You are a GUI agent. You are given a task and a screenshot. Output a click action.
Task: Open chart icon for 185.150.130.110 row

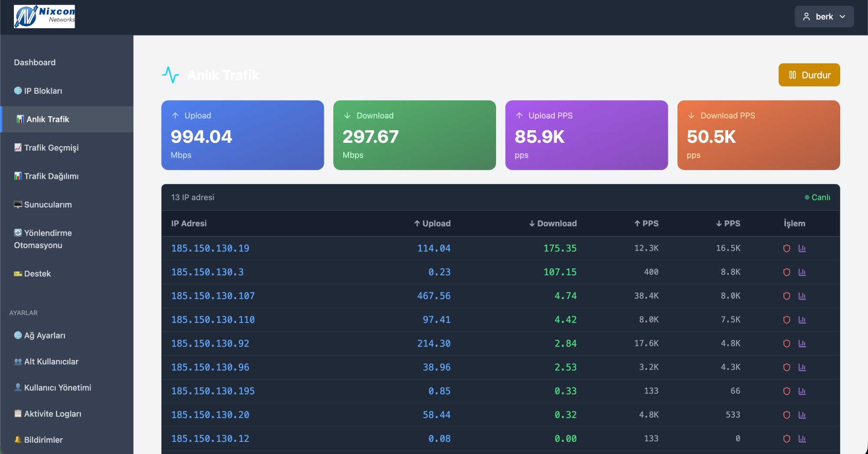pyautogui.click(x=802, y=320)
